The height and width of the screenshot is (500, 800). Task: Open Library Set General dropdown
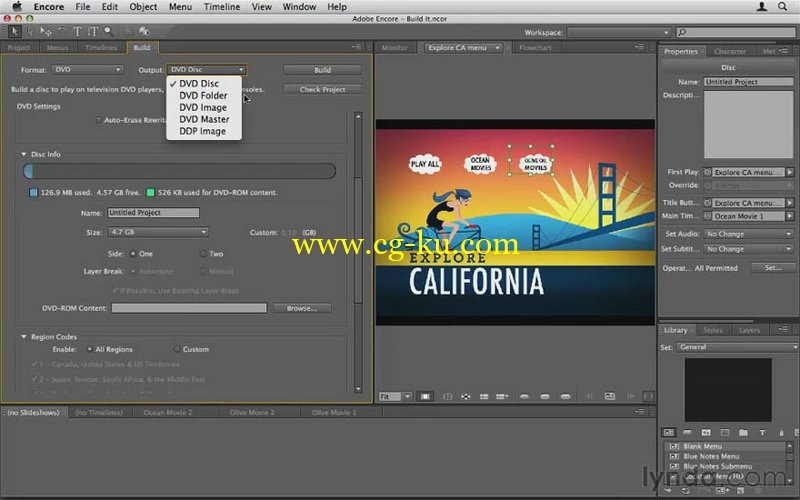(x=737, y=347)
